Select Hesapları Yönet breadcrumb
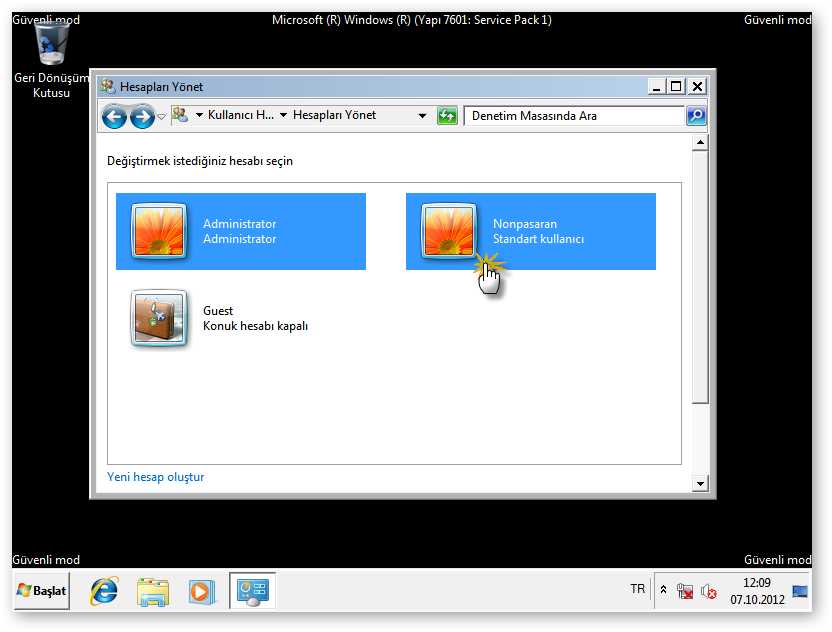This screenshot has width=832, height=632. 334,115
